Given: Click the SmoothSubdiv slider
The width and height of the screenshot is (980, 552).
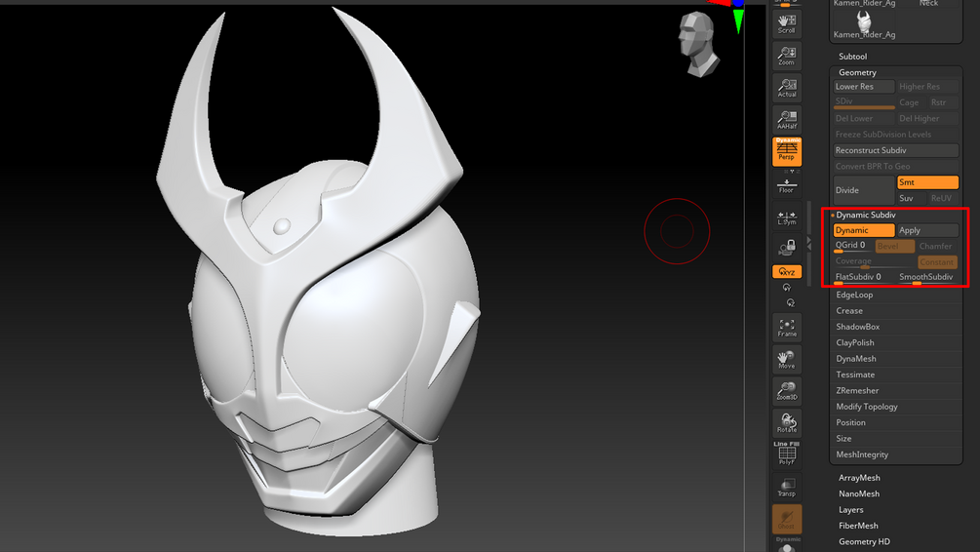Looking at the screenshot, I should click(x=927, y=278).
